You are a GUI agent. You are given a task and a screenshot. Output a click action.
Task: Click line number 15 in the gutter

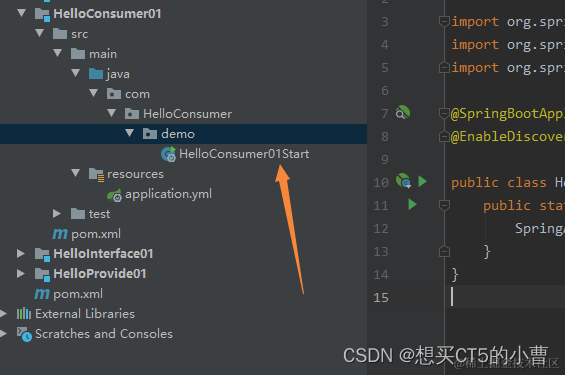381,298
